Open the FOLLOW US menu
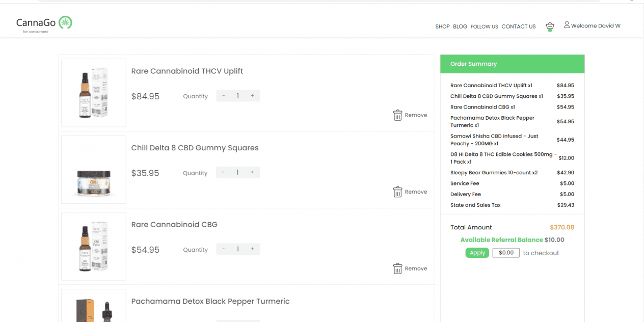 click(x=485, y=26)
